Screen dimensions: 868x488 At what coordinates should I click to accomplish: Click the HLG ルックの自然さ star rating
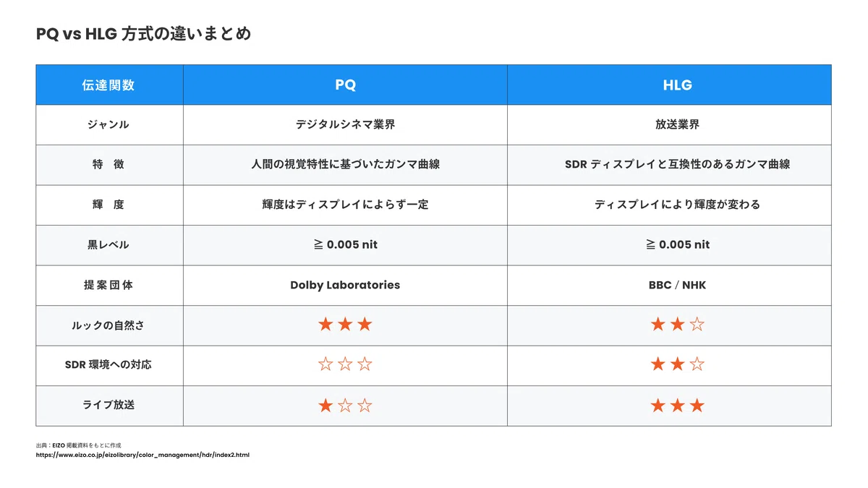pyautogui.click(x=677, y=325)
